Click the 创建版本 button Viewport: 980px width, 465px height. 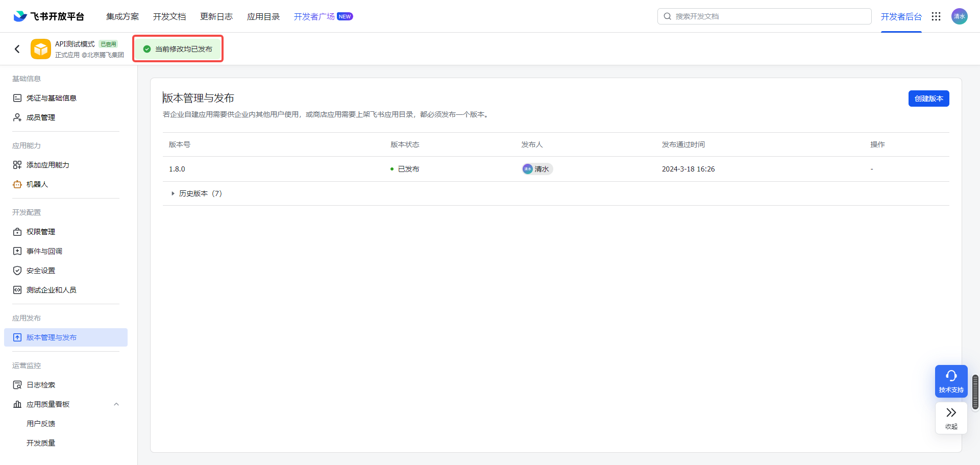(928, 99)
